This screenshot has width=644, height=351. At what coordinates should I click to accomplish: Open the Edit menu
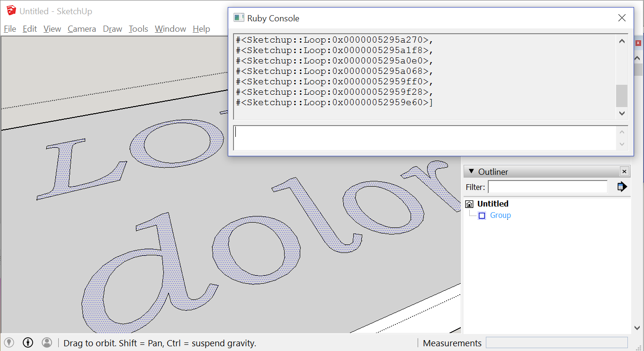(30, 29)
